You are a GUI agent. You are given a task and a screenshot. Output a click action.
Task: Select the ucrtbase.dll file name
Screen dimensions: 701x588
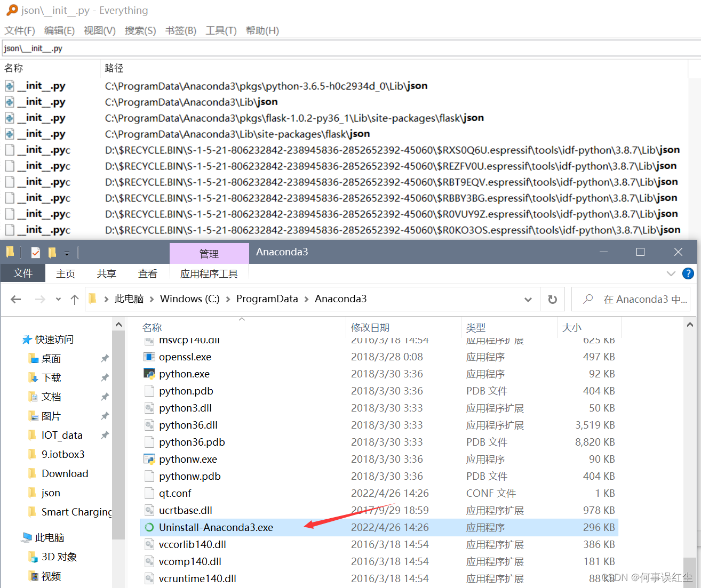[186, 510]
